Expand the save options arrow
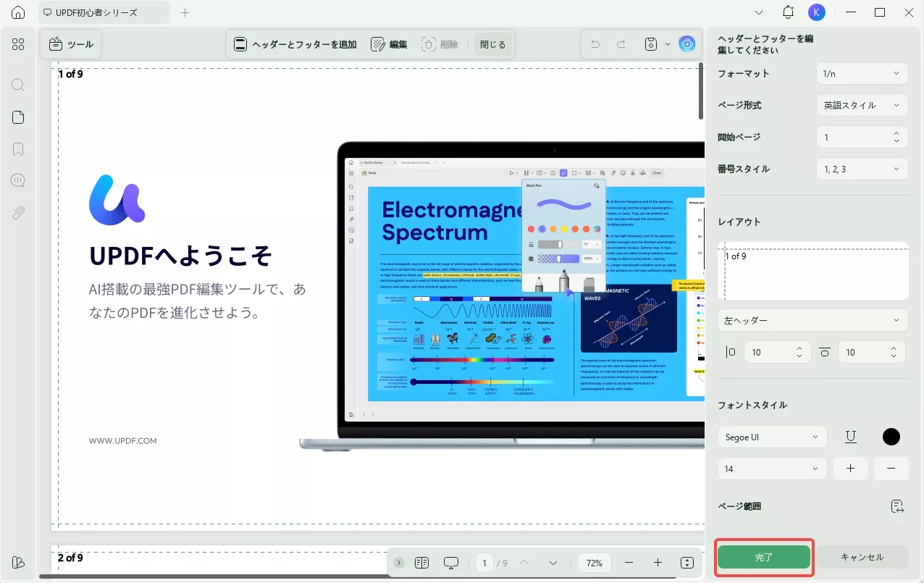The height and width of the screenshot is (583, 924). 668,44
